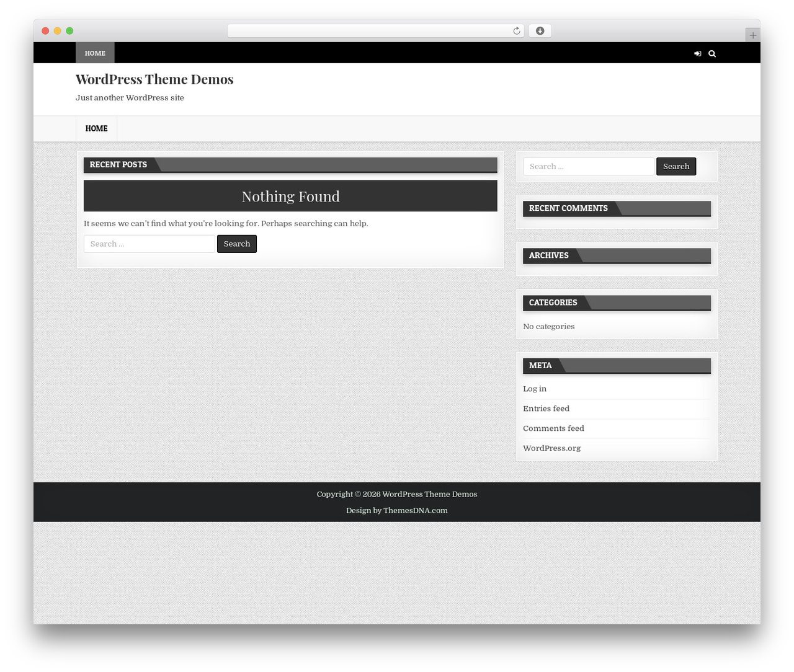The width and height of the screenshot is (794, 672).
Task: Click the Recent Comments widget title
Action: pos(568,208)
